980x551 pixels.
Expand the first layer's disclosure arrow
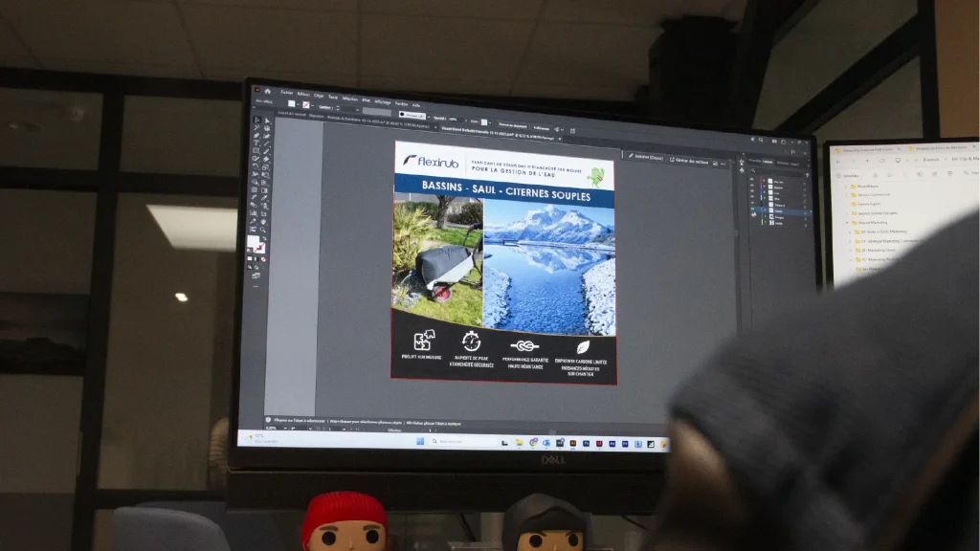point(764,181)
